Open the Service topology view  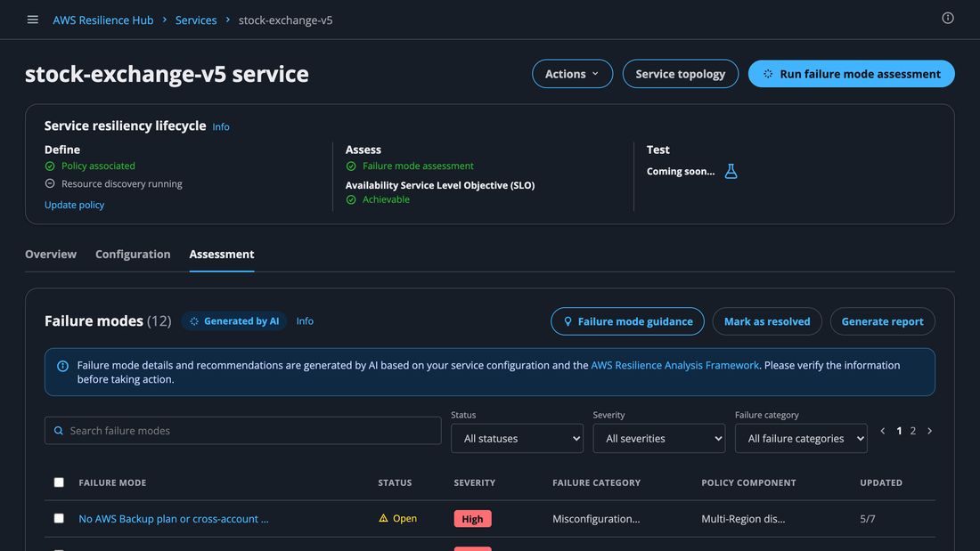tap(680, 74)
